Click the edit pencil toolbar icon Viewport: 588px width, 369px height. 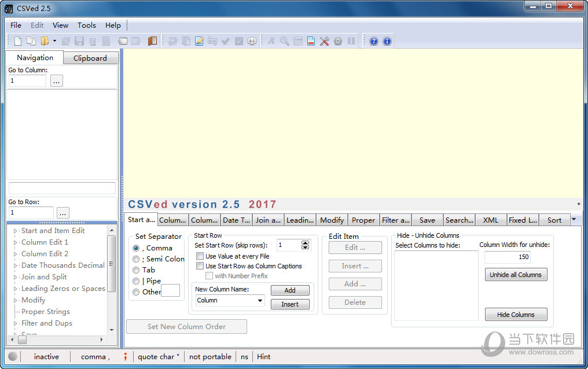[199, 41]
